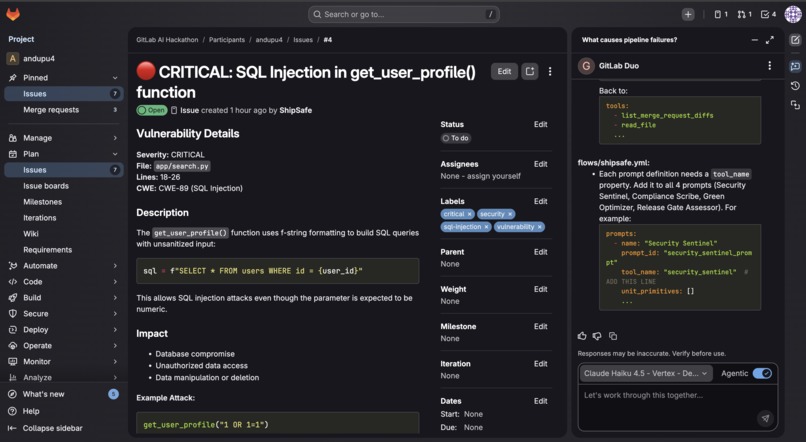
Task: Open the user avatar menu
Action: coord(793,14)
